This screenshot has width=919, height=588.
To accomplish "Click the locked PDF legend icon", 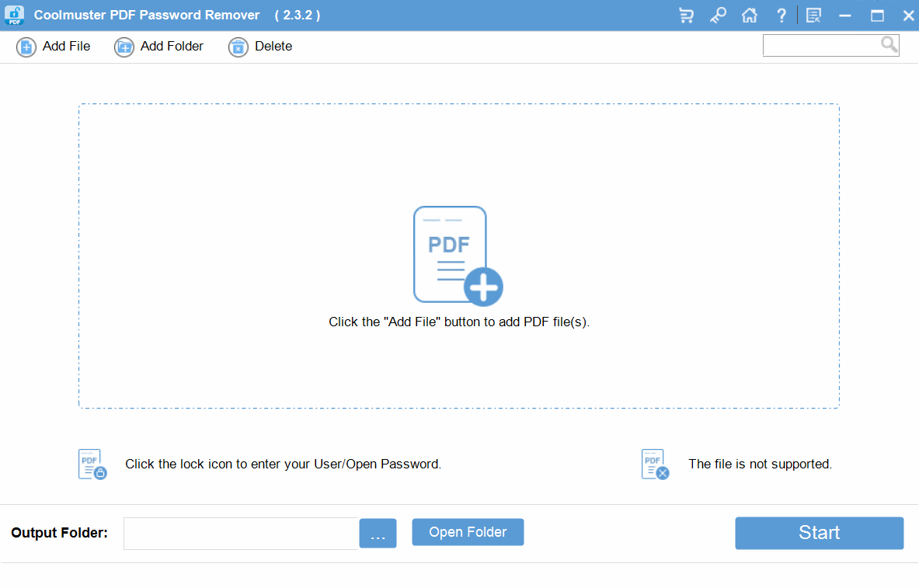I will coord(91,464).
